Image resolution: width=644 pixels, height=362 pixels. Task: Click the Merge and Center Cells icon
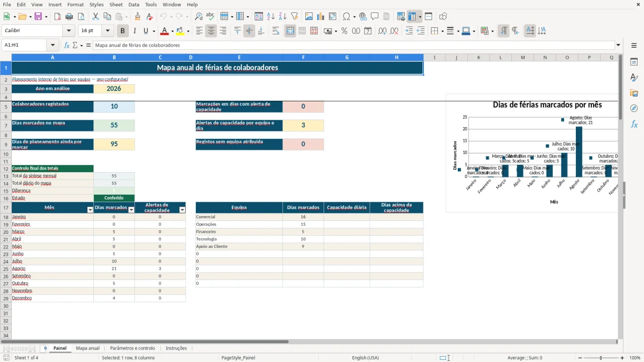[290, 31]
